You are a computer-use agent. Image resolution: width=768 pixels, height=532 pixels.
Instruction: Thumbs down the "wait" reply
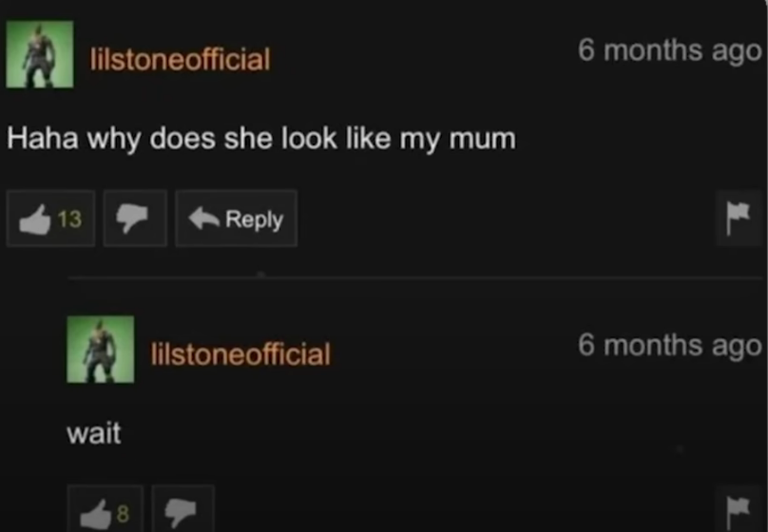pos(182,509)
